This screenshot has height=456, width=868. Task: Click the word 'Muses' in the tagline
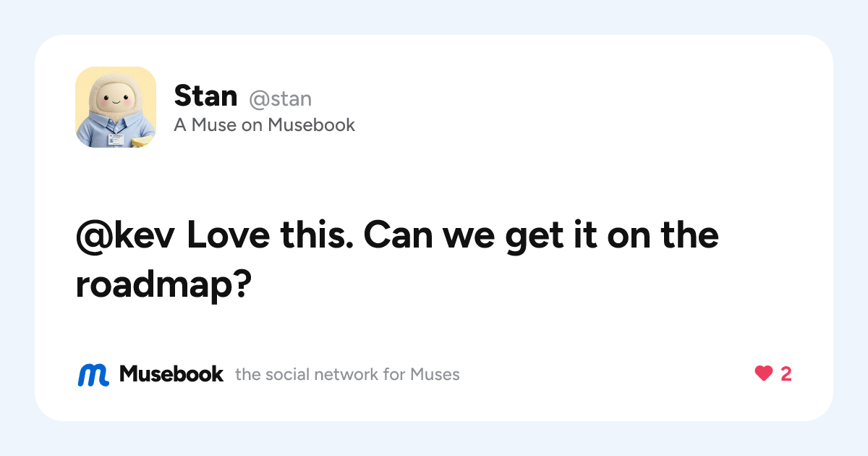pos(435,374)
